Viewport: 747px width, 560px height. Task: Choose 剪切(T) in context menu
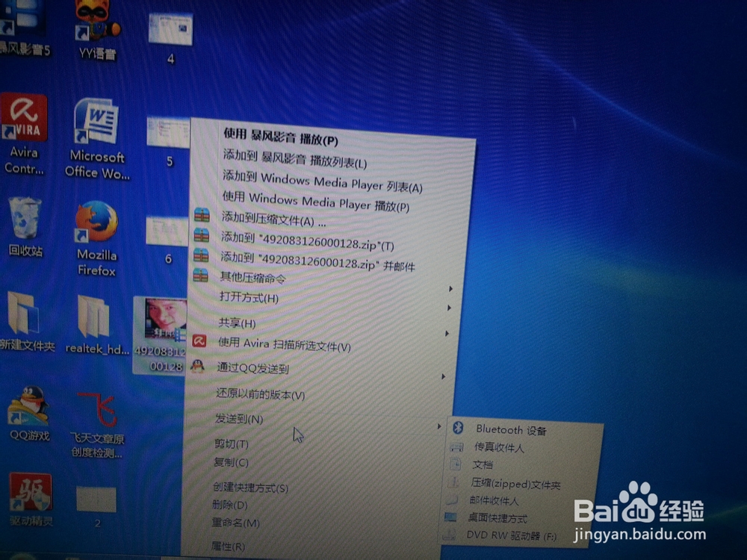point(231,444)
